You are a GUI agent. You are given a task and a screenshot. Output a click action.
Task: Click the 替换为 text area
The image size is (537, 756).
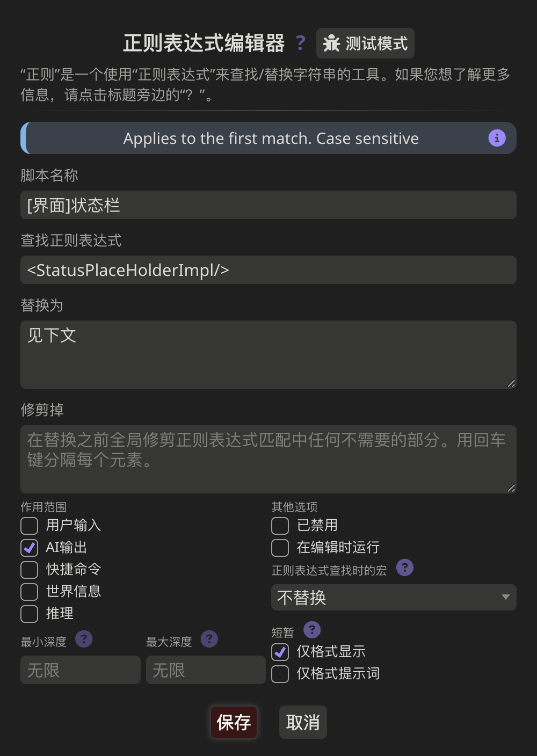268,354
